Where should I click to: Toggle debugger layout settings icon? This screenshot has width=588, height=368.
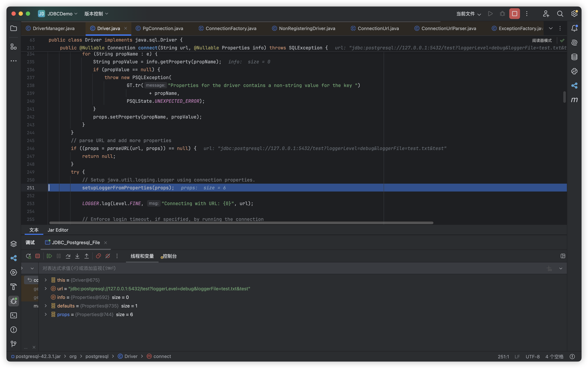pos(563,256)
